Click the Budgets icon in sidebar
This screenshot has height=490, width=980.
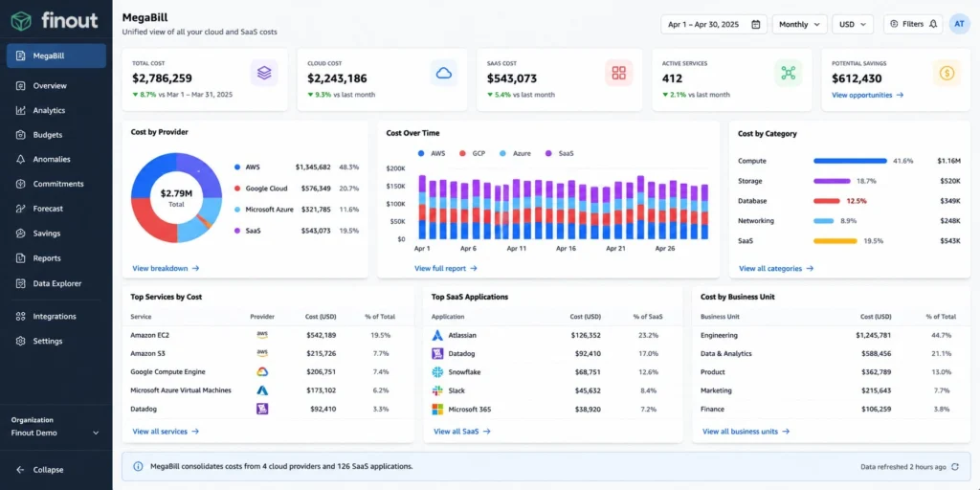click(x=21, y=134)
